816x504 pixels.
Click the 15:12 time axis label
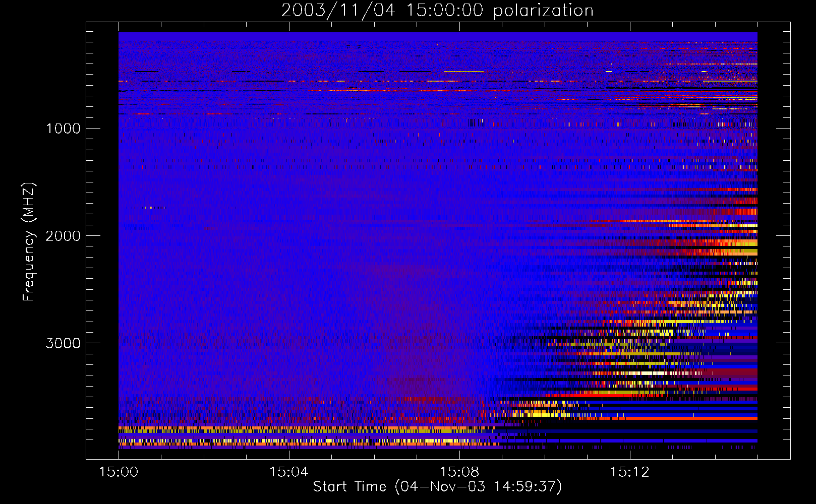630,472
